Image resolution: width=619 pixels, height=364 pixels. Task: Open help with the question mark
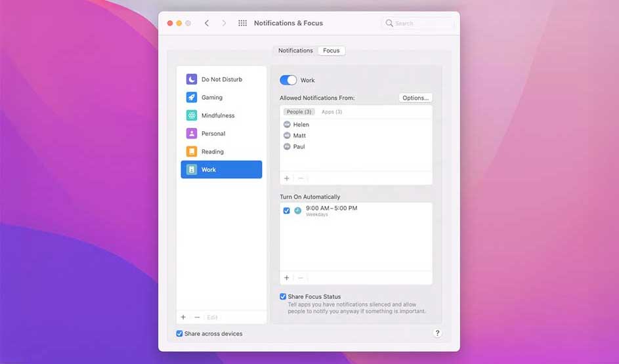coord(437,333)
